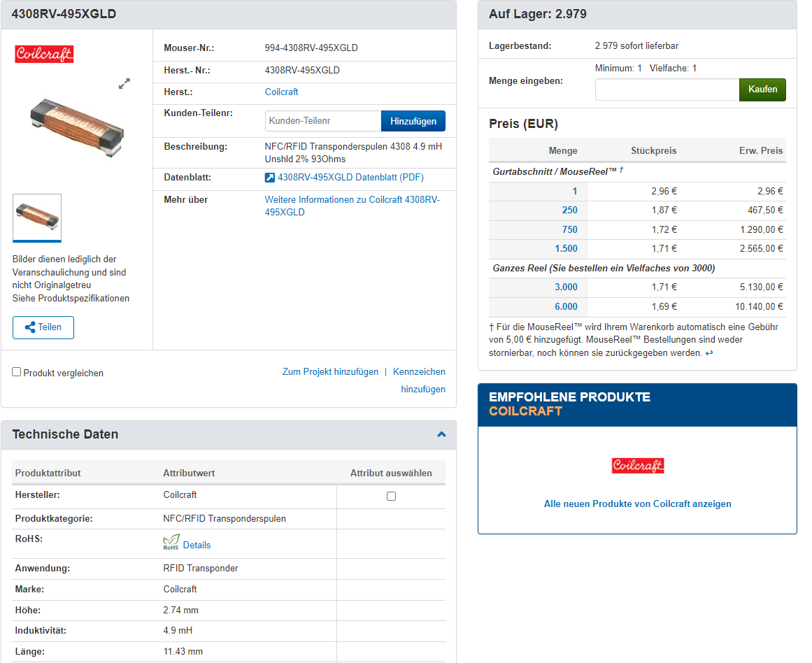Screen dimensions: 812x663
Task: Select quantity 750 price break
Action: (569, 229)
